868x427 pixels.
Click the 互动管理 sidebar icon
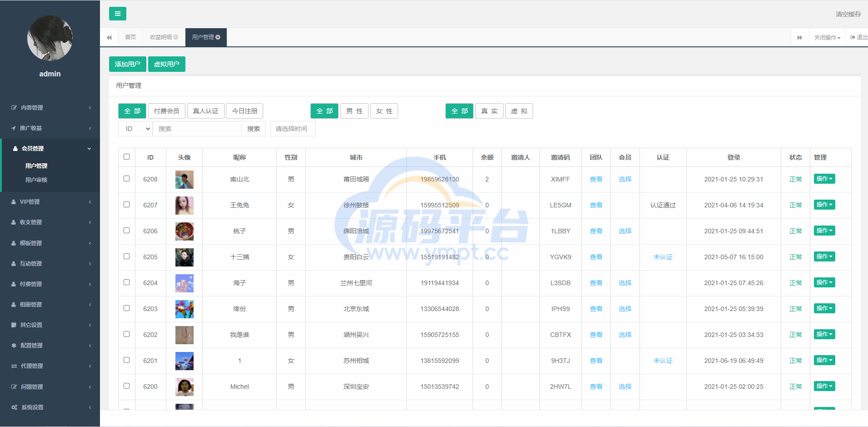click(x=14, y=264)
